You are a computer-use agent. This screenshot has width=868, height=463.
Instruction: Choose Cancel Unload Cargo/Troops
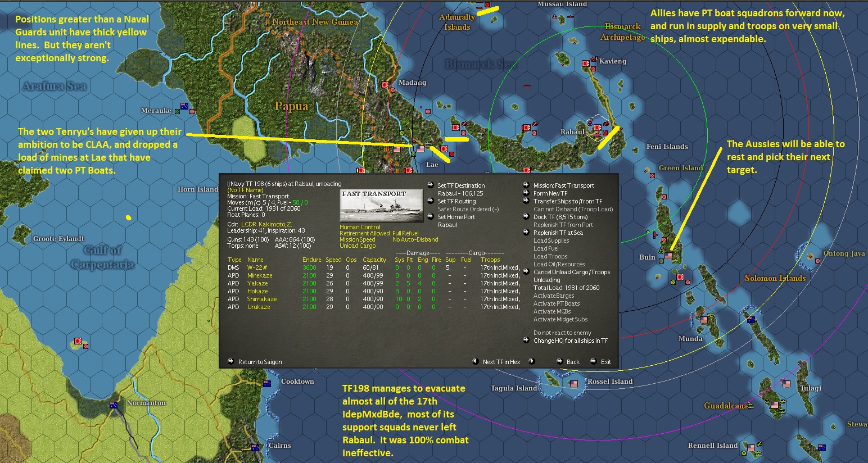coord(572,272)
